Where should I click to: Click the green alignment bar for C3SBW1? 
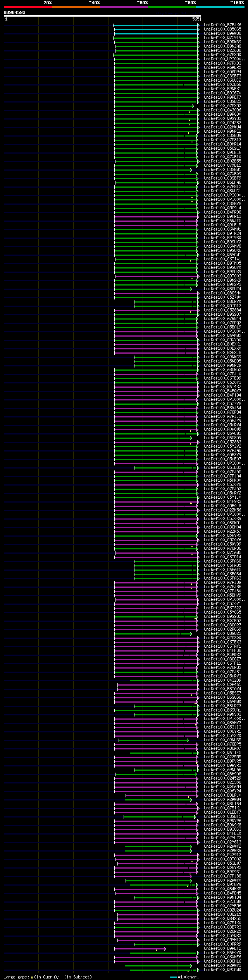pyautogui.click(x=153, y=170)
